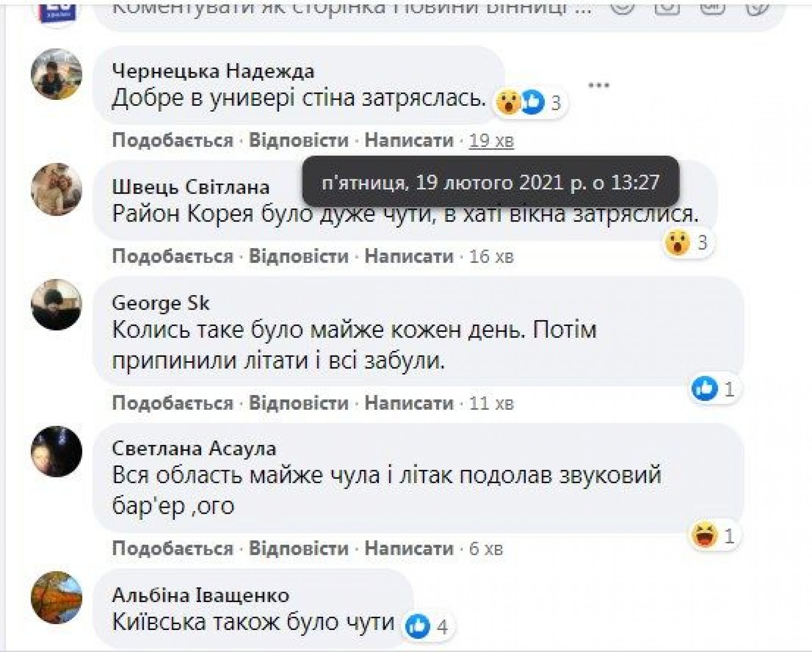
Task: Open George Sk's profile avatar
Action: [x=56, y=304]
